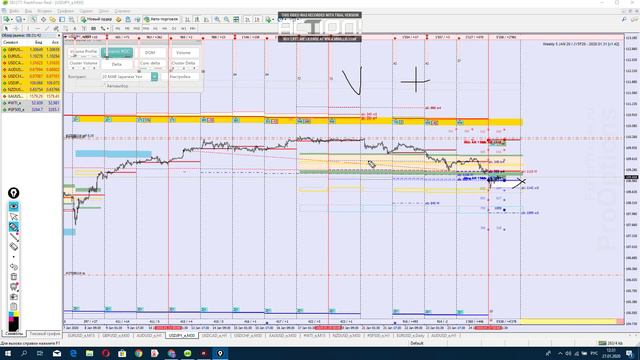Open the Контракт contract dropdown
Image resolution: width=640 pixels, height=360 pixels.
click(x=154, y=76)
